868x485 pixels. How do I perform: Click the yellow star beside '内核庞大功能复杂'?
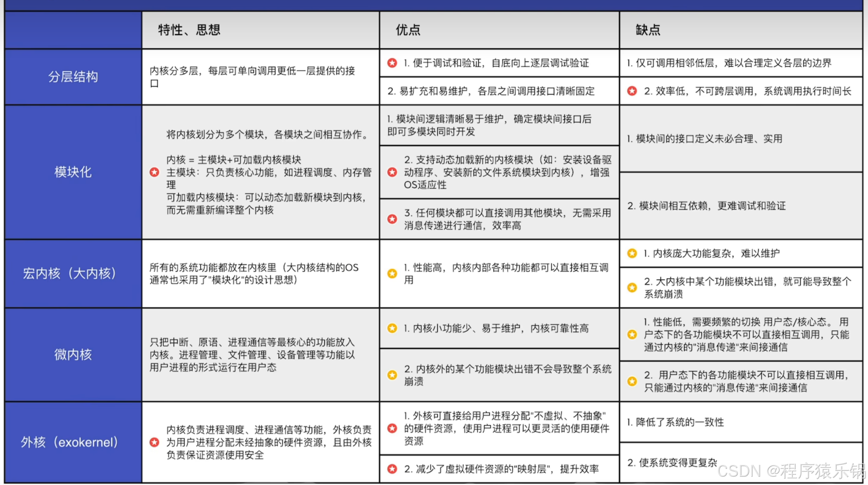tap(632, 253)
